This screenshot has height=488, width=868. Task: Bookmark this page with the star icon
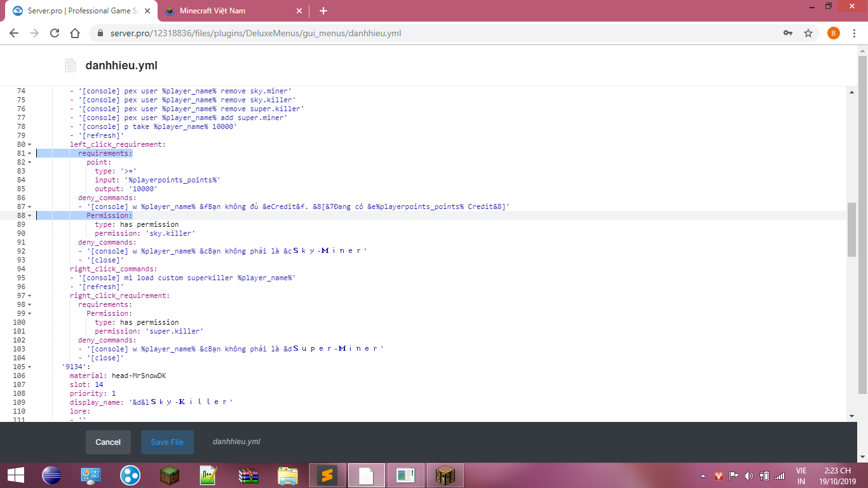[x=808, y=33]
